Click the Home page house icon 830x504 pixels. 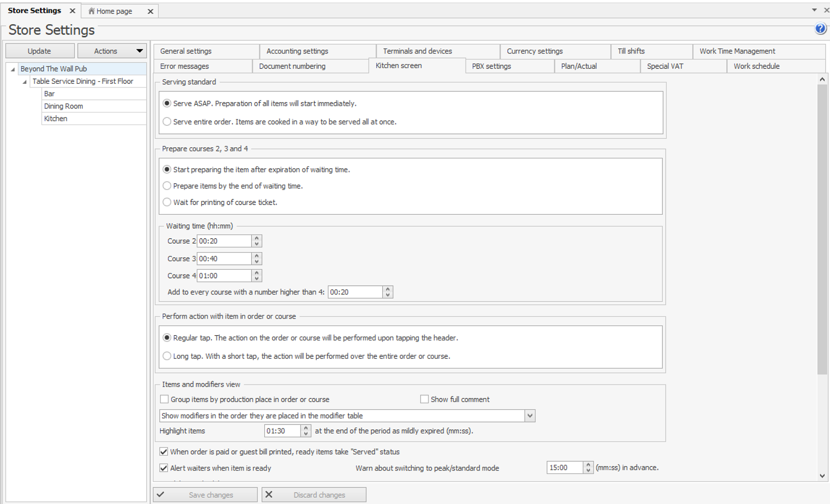tap(91, 11)
